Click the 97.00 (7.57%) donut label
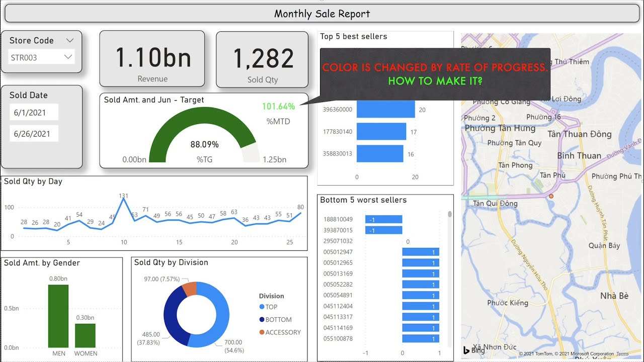The image size is (644, 362). 162,279
